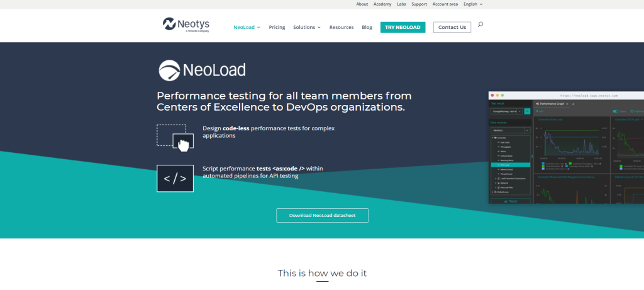Click the Contact Us button

tap(452, 28)
